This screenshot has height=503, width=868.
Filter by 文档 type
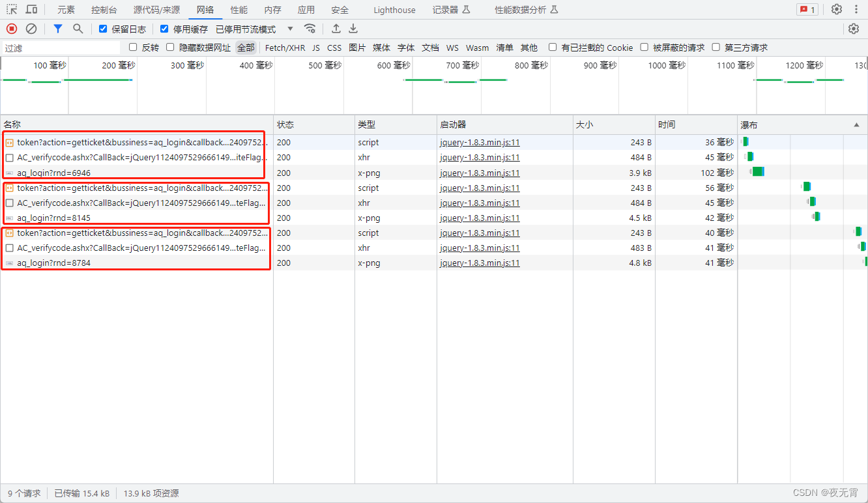430,48
